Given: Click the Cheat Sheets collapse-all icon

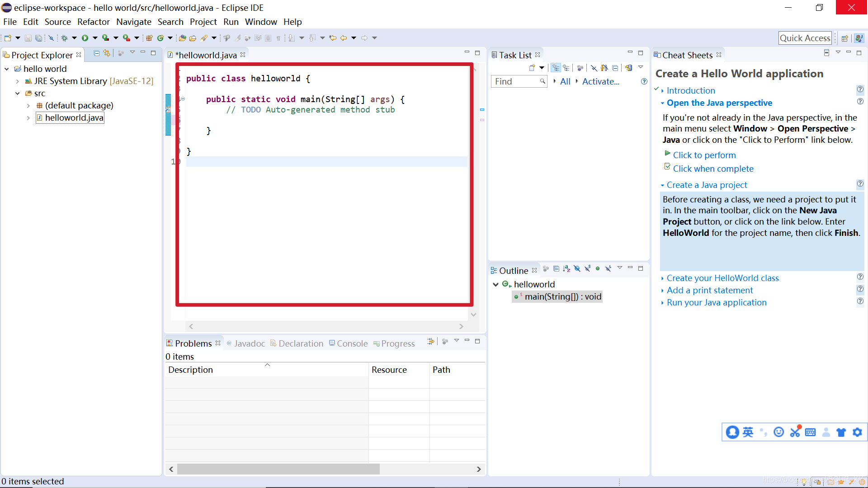Looking at the screenshot, I should tap(826, 53).
